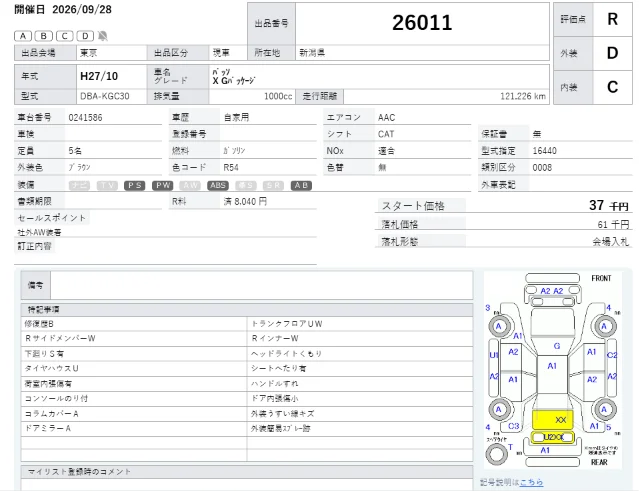Click the PW equipment badge
The height and width of the screenshot is (491, 639).
[x=163, y=185]
